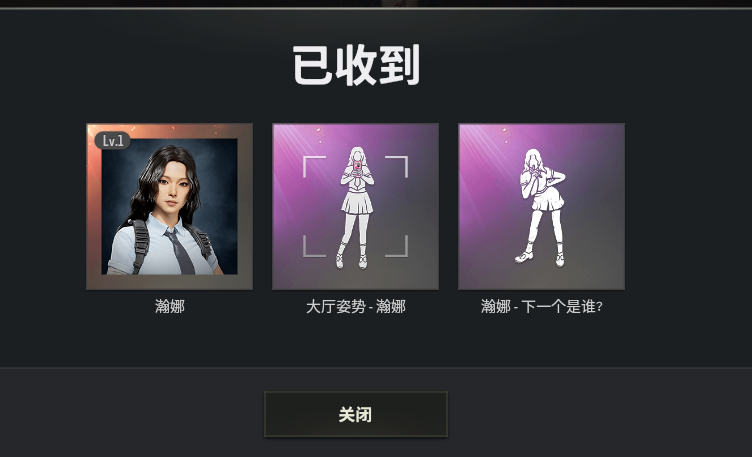Image resolution: width=752 pixels, height=457 pixels.
Task: Click the 瀚娜 - 下一个是谁? text label
Action: tap(541, 306)
